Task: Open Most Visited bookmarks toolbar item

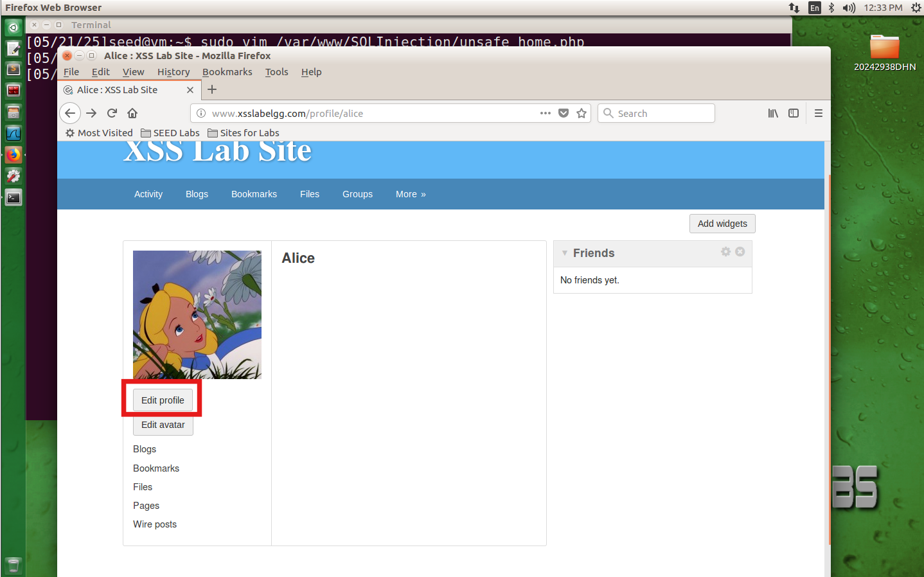Action: click(99, 133)
